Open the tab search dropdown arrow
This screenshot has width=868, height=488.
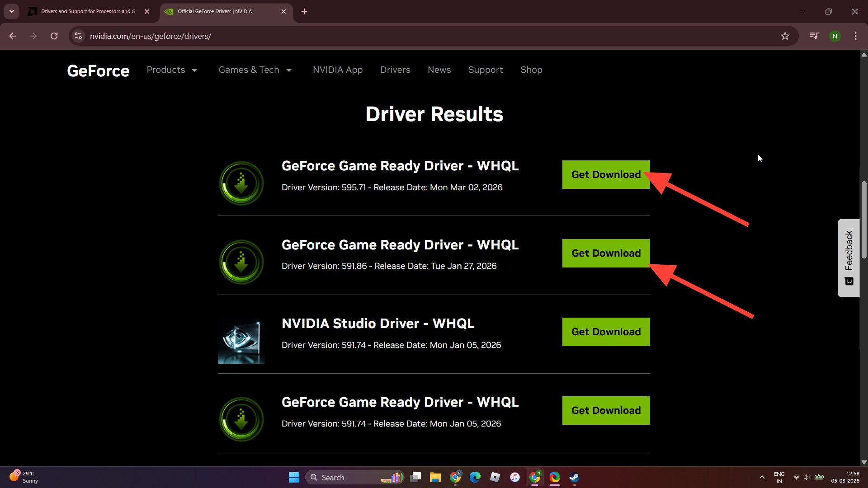pos(12,11)
